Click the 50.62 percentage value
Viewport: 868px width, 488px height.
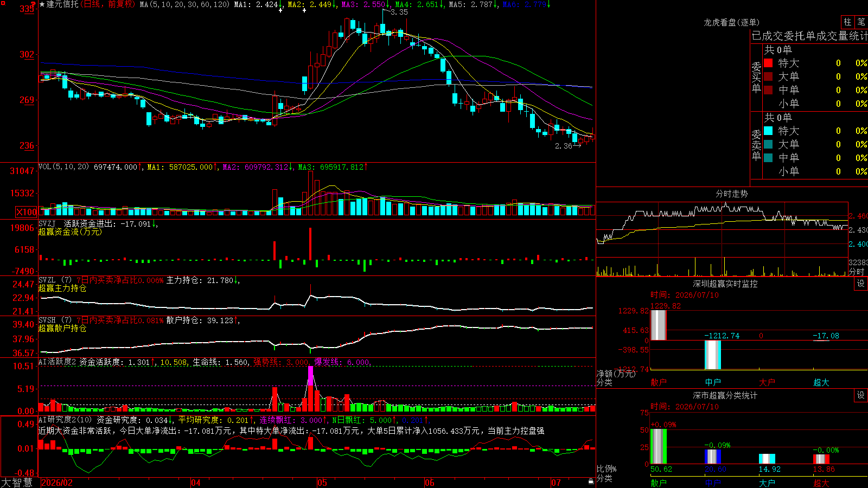pos(661,469)
